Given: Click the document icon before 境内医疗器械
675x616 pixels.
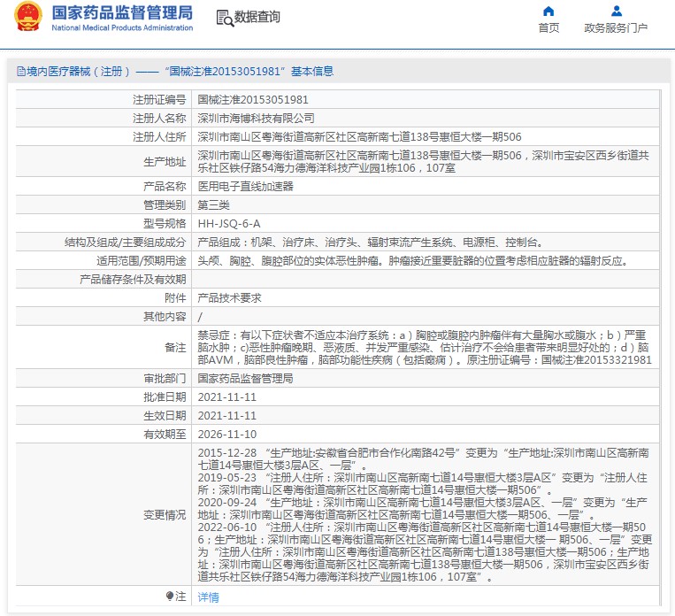Looking at the screenshot, I should (x=20, y=72).
